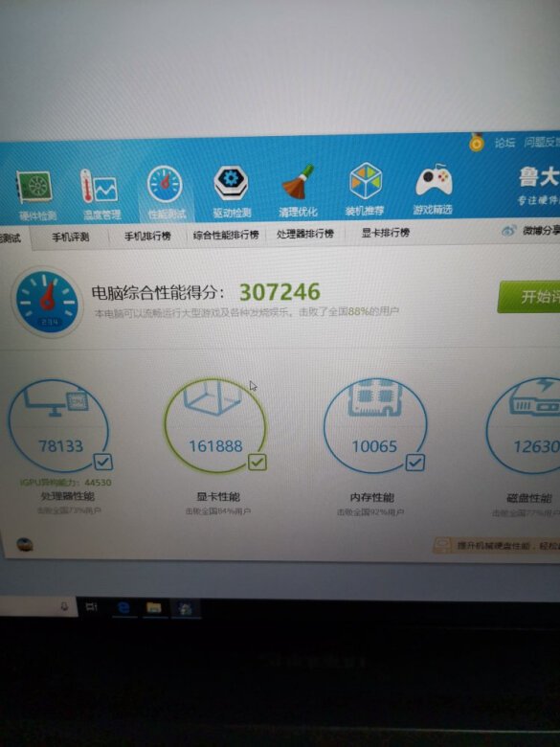The height and width of the screenshot is (747, 560).
Task: Toggle the 内存性能 checkbox
Action: 414,463
